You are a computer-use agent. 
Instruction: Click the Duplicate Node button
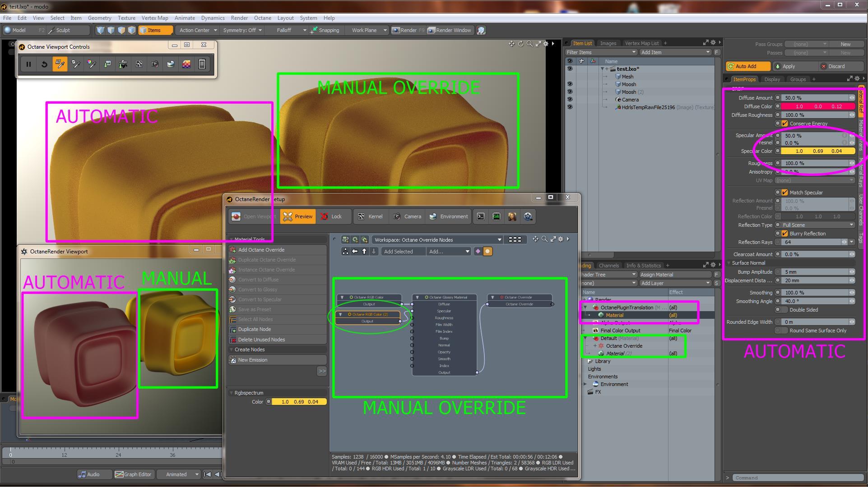(x=254, y=329)
